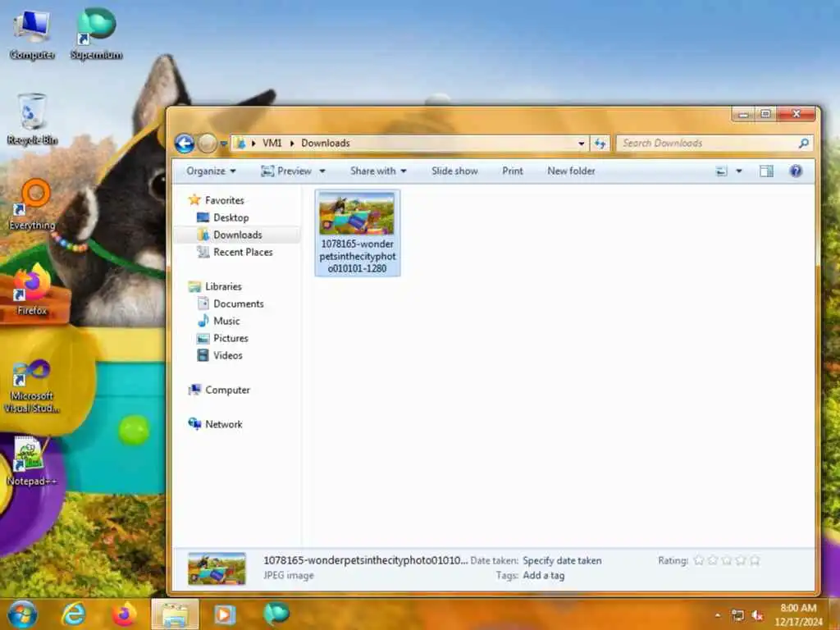Create a New folder

tap(571, 171)
